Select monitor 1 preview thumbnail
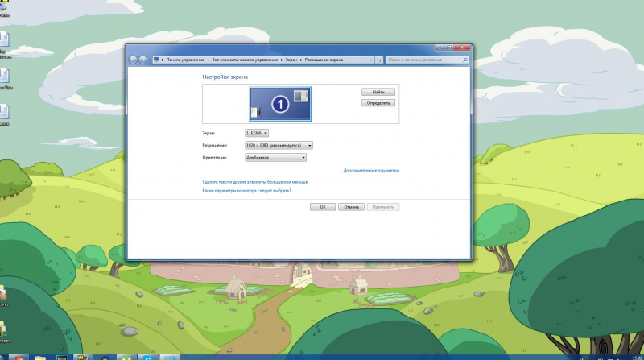Viewport: 644px width, 360px height. click(x=280, y=104)
